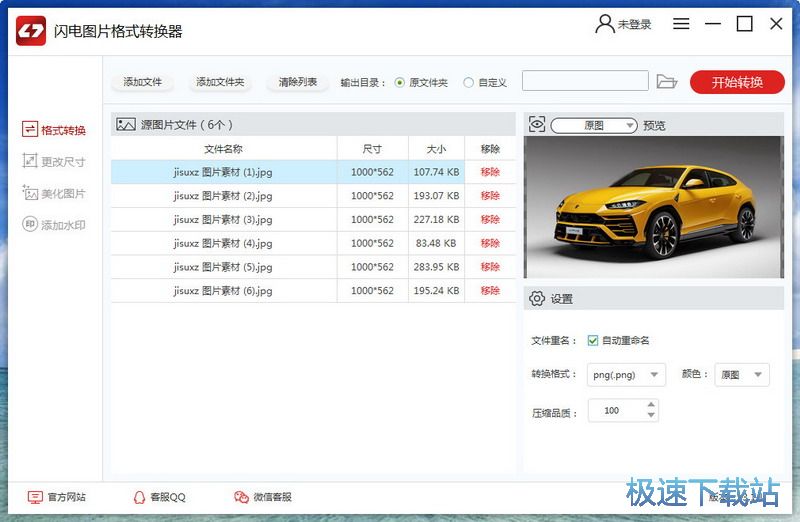Click the 添加文件 button
Screen dimensions: 800x522
pyautogui.click(x=143, y=82)
